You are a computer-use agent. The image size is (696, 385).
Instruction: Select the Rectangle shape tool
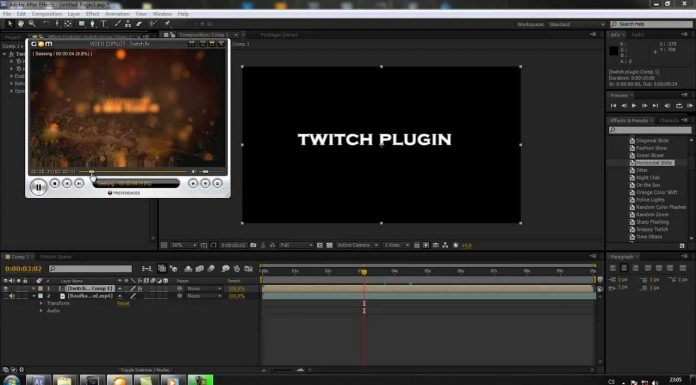[x=82, y=24]
